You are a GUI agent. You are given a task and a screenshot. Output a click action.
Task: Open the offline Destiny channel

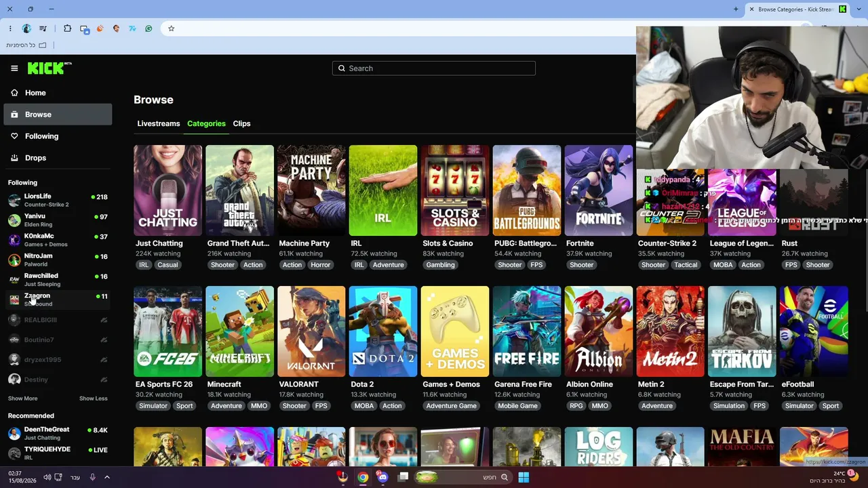[x=58, y=380]
